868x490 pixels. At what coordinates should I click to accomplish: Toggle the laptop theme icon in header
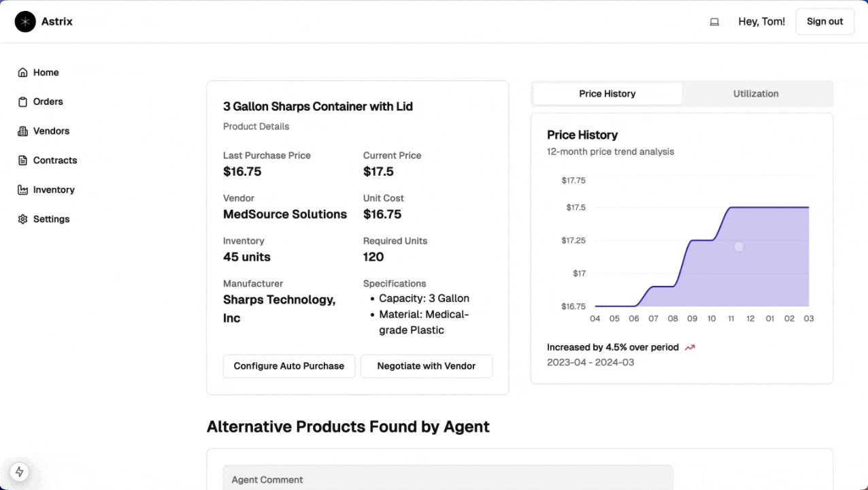pos(714,22)
